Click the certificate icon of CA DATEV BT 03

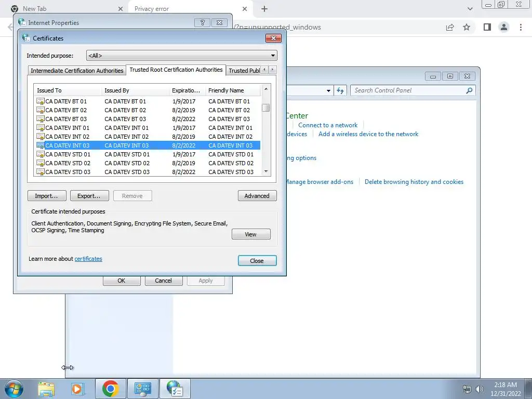tap(41, 119)
